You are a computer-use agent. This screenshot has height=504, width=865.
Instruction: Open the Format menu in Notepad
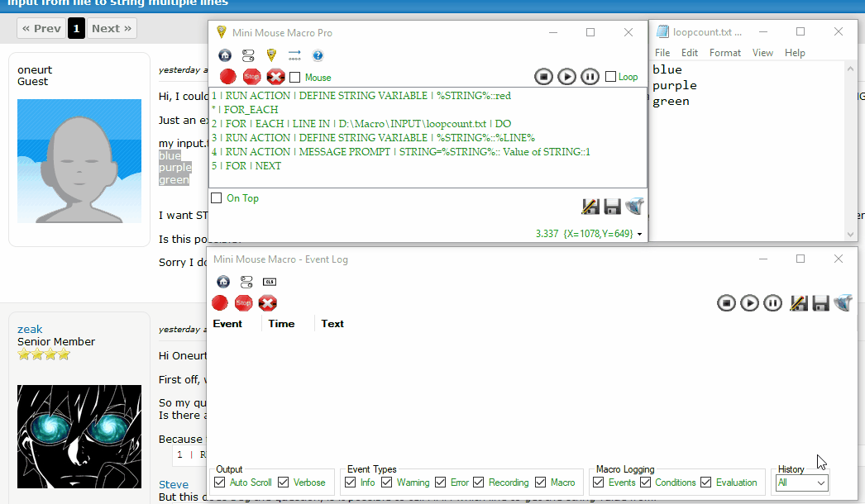pos(725,52)
